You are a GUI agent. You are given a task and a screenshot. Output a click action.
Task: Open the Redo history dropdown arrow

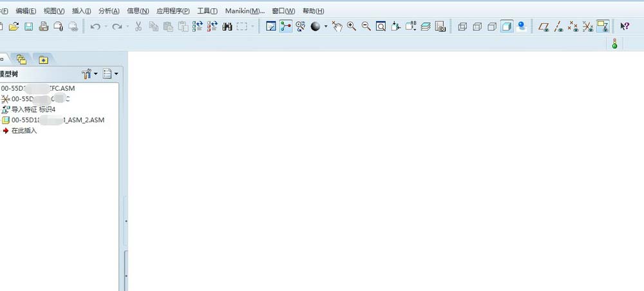[128, 26]
